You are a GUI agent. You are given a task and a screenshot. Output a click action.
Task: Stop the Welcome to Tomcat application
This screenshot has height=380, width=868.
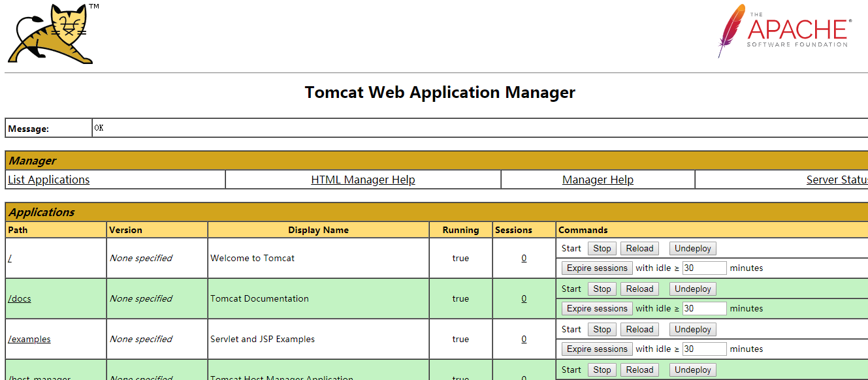tap(602, 248)
